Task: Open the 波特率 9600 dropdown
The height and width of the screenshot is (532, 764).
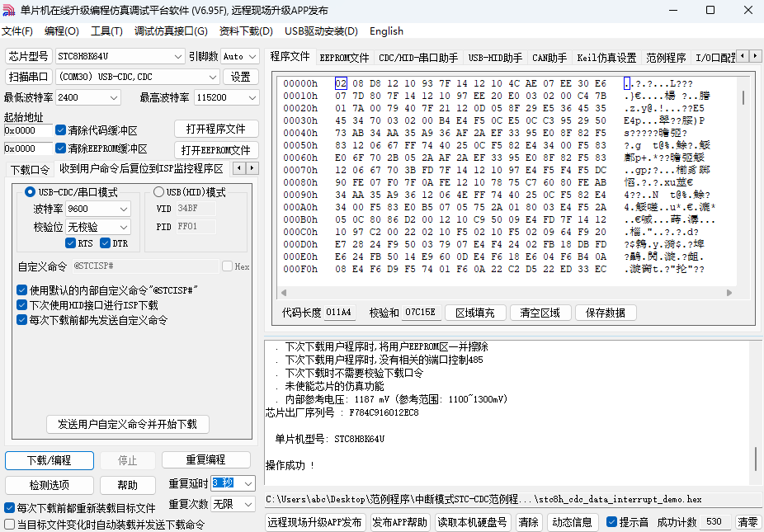Action: click(98, 209)
